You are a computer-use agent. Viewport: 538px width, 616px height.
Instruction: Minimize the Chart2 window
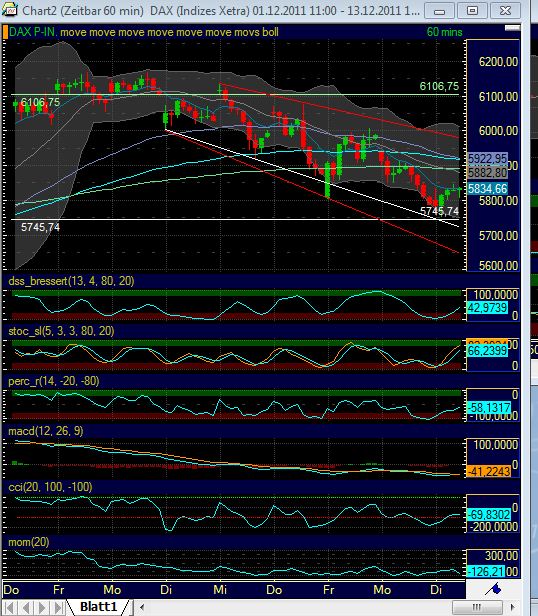coord(439,11)
